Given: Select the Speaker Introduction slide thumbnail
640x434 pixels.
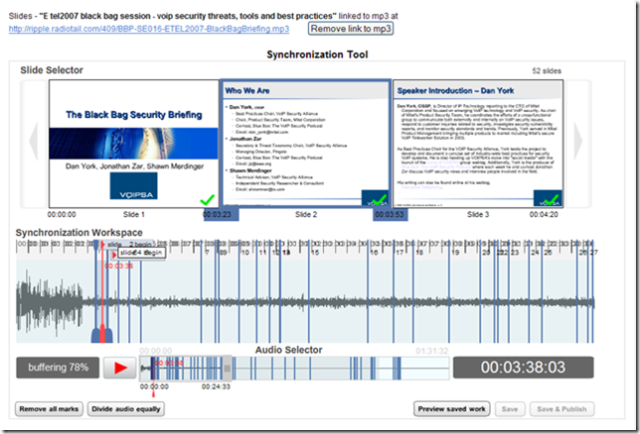Looking at the screenshot, I should pyautogui.click(x=477, y=144).
